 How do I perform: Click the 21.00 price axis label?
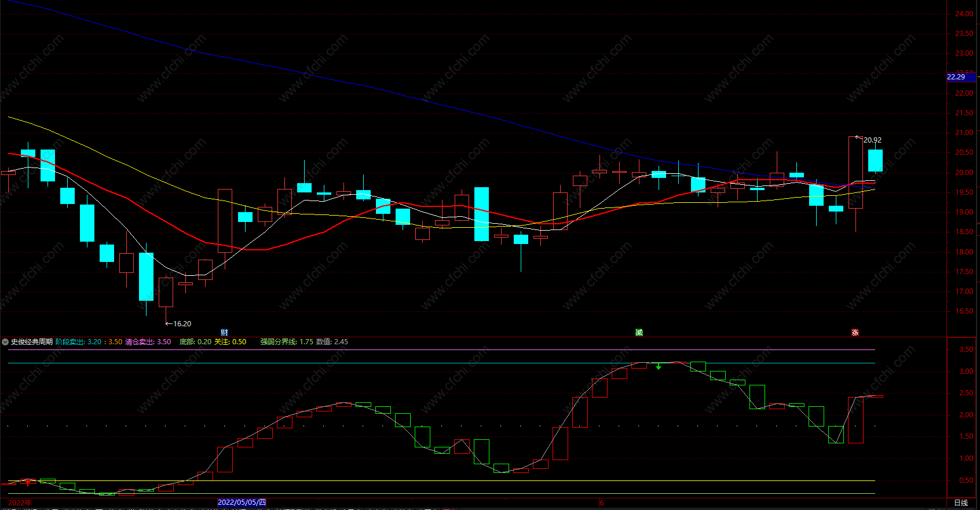pyautogui.click(x=964, y=133)
